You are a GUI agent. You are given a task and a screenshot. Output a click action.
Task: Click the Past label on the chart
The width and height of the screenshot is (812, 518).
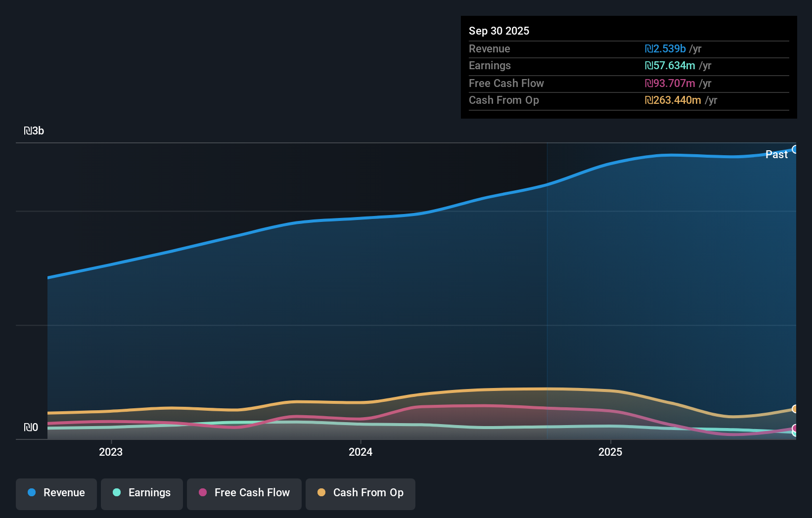click(776, 154)
